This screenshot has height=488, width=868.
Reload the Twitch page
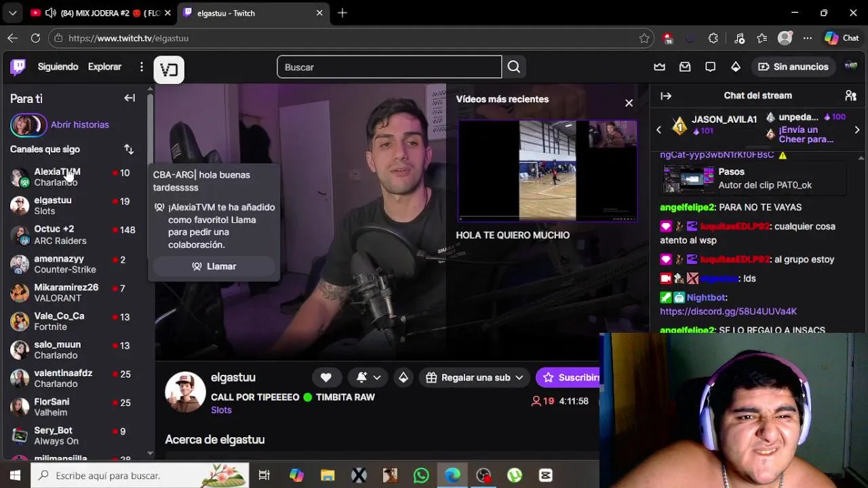point(35,38)
